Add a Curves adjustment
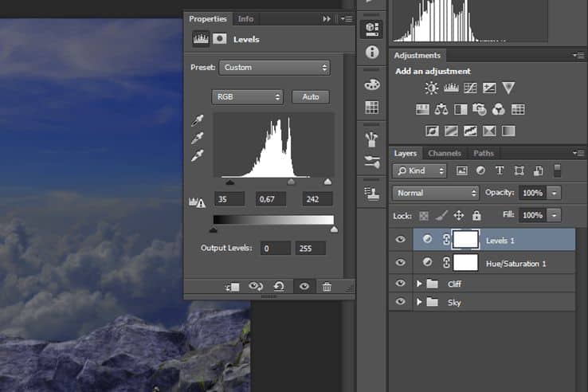Image resolution: width=588 pixels, height=392 pixels. 470,88
